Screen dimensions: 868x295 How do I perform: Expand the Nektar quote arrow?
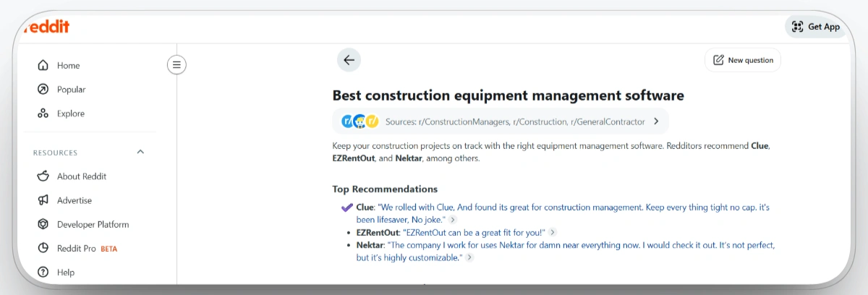point(469,258)
